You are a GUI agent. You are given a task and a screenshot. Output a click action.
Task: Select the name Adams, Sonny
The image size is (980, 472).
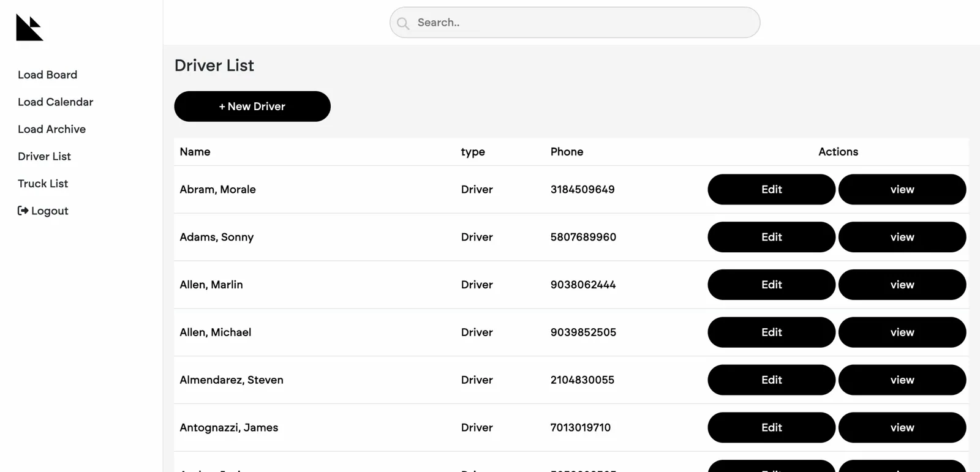click(x=216, y=238)
